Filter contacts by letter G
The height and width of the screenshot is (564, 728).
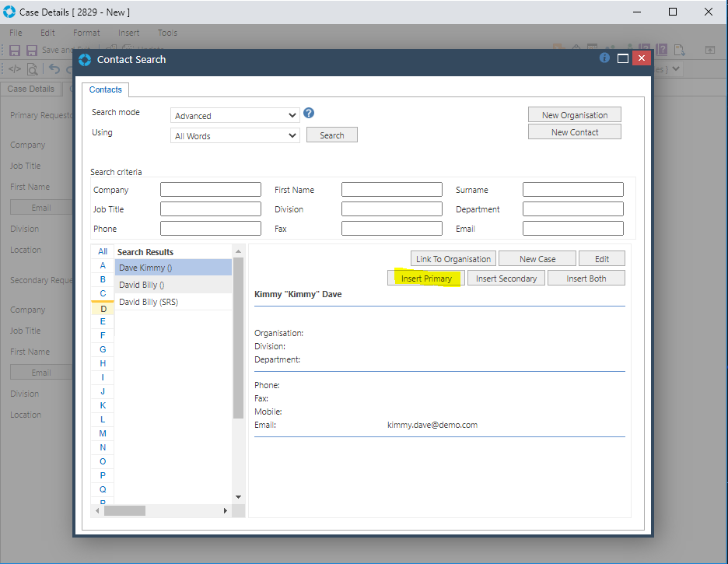[x=103, y=349]
